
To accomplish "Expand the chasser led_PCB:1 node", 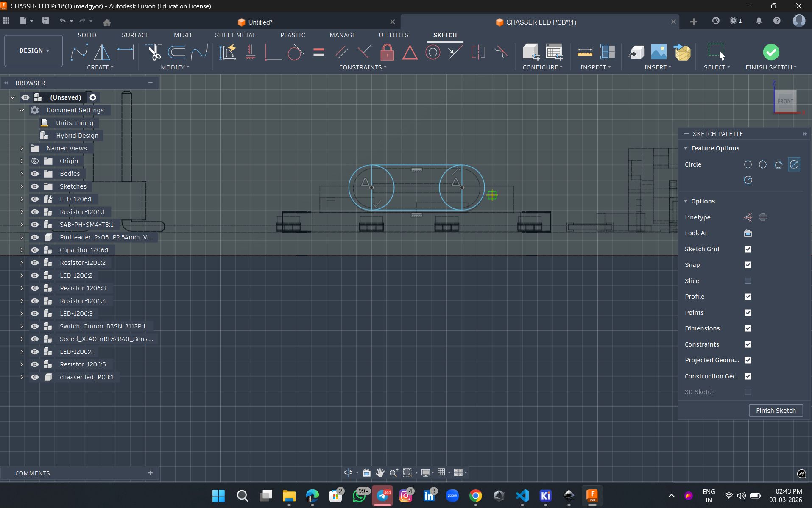I will (22, 377).
